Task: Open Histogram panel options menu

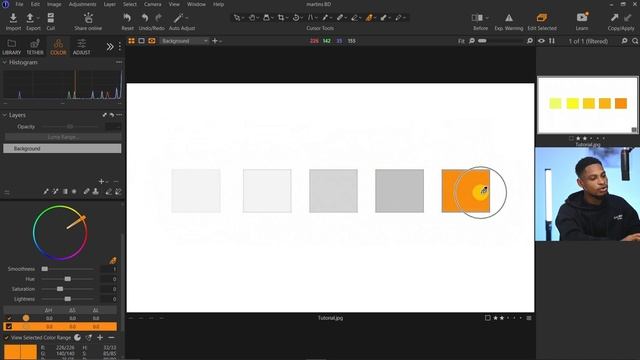Action: click(119, 62)
